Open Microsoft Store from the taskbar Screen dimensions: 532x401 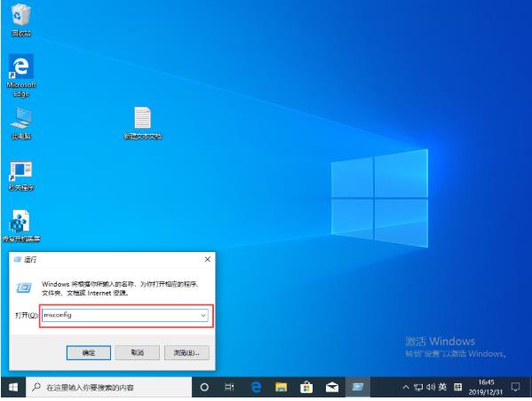pos(306,387)
